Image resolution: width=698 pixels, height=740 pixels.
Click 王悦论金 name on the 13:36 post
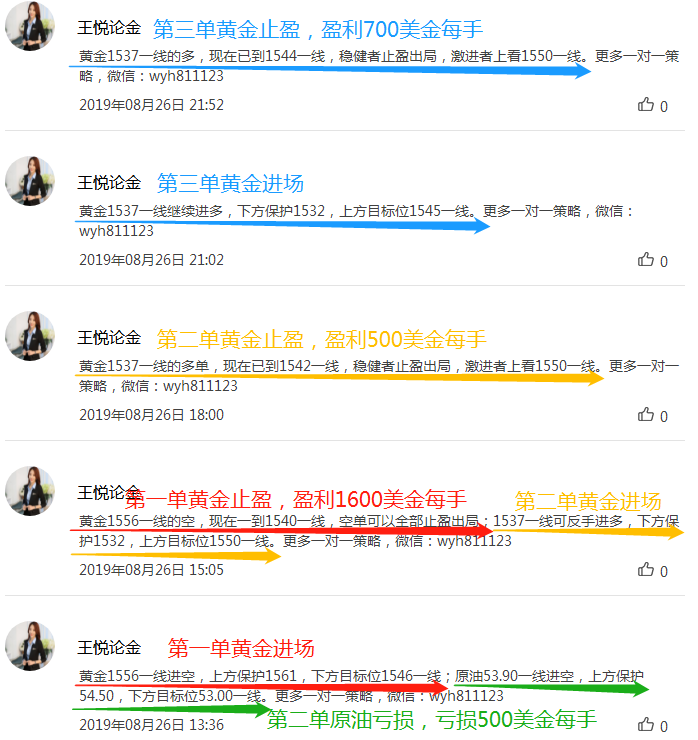pyautogui.click(x=109, y=648)
